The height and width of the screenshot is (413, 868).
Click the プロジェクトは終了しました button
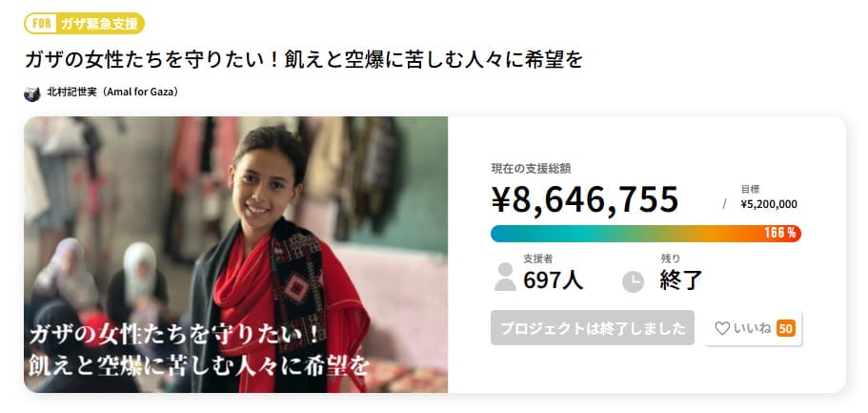click(x=593, y=328)
